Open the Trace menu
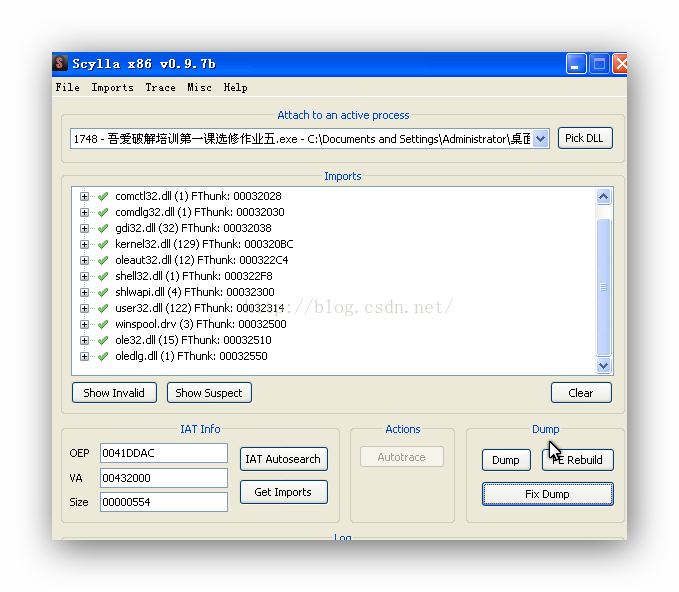This screenshot has width=679, height=592. (160, 87)
